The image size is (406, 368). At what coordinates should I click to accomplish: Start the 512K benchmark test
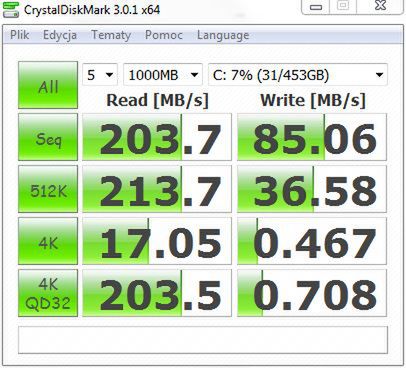[x=48, y=189]
